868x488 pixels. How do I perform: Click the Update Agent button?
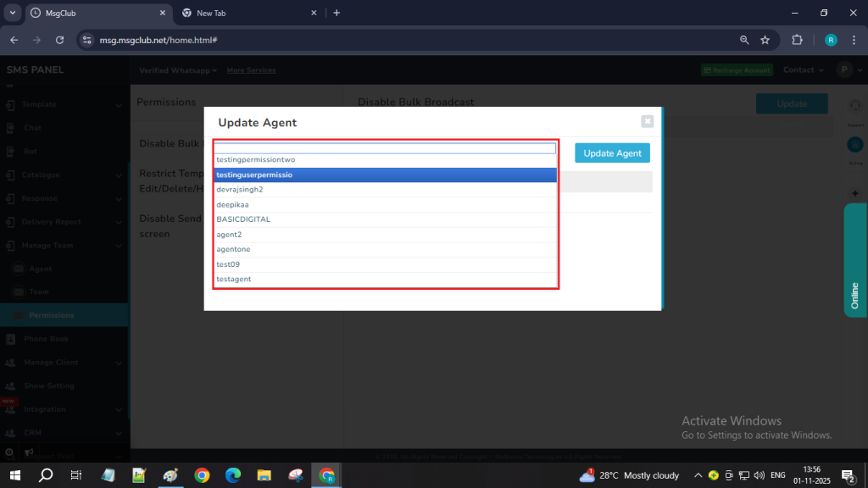[612, 152]
